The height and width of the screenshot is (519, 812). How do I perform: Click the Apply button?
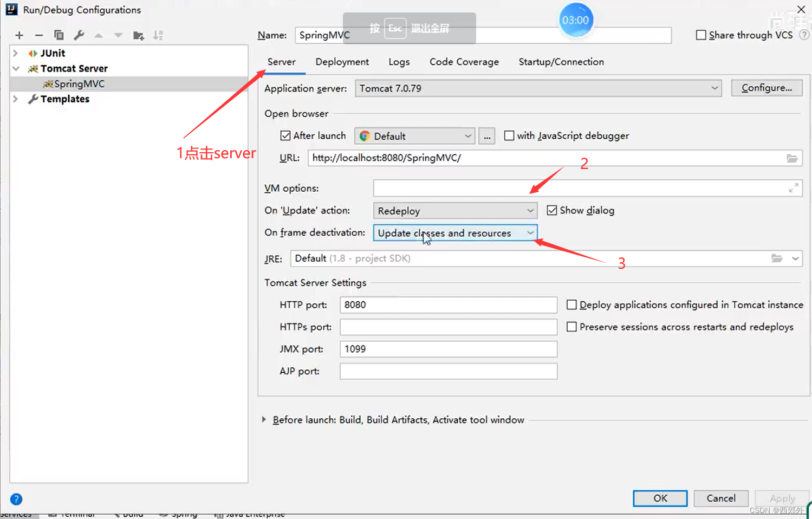click(x=782, y=498)
